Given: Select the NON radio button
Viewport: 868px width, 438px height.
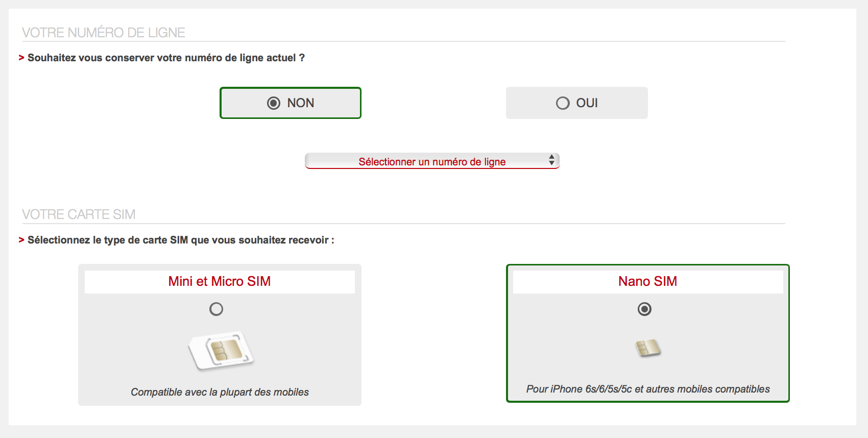Looking at the screenshot, I should coord(274,103).
